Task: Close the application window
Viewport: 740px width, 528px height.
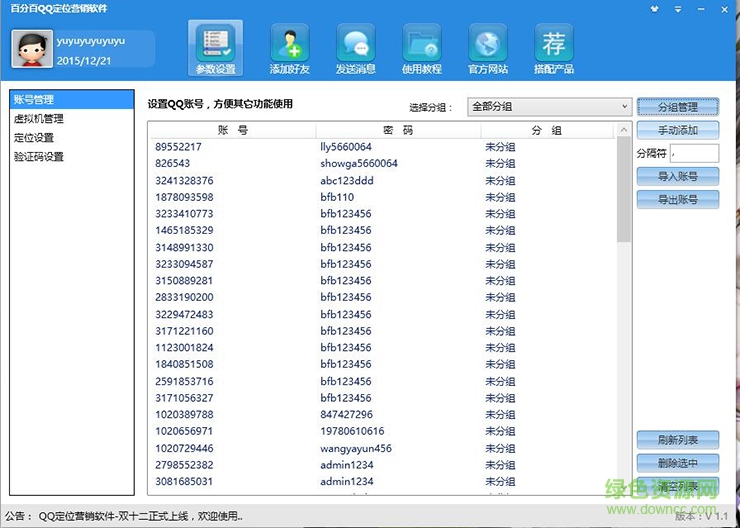Action: [x=725, y=9]
